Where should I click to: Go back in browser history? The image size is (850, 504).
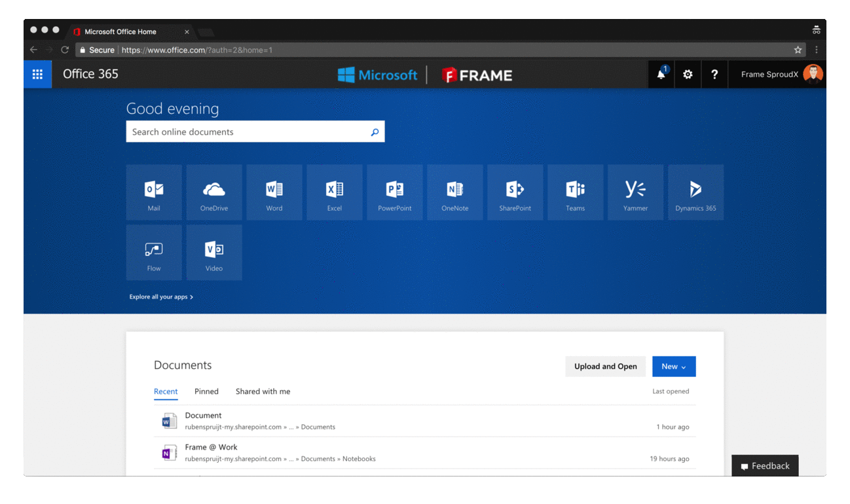pyautogui.click(x=33, y=50)
